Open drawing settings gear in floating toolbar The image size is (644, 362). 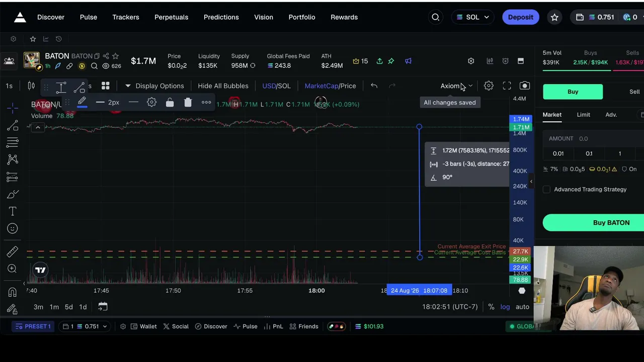click(151, 103)
